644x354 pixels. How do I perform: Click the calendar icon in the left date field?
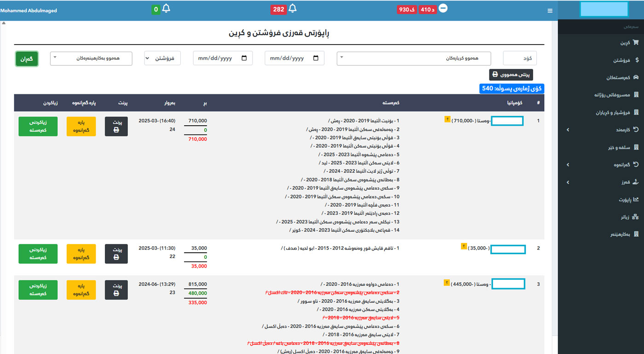244,58
